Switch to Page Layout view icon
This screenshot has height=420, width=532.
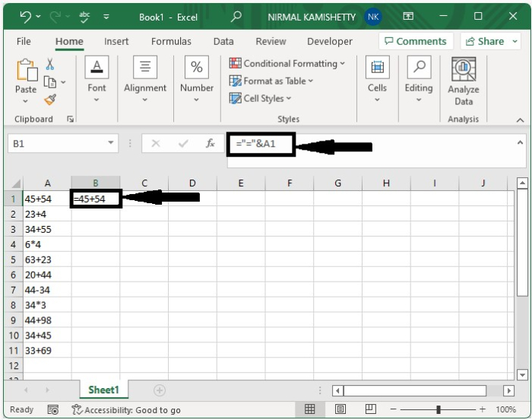pyautogui.click(x=340, y=409)
